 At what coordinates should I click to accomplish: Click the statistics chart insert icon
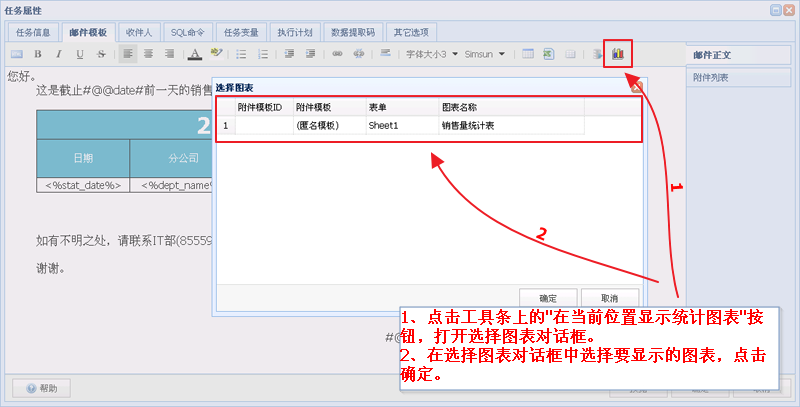[x=618, y=53]
